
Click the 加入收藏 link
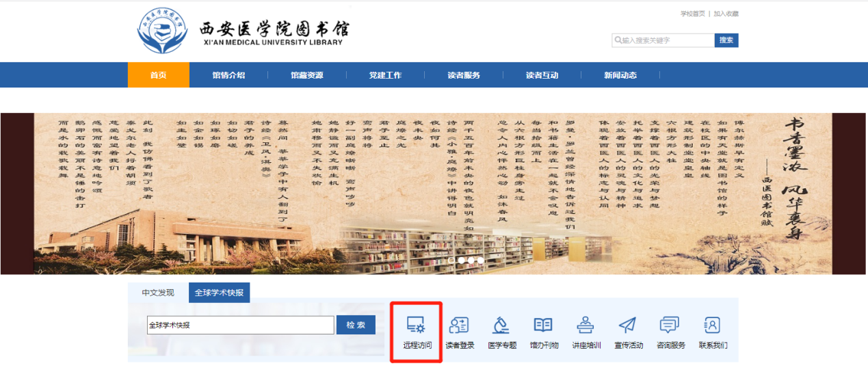pos(726,14)
